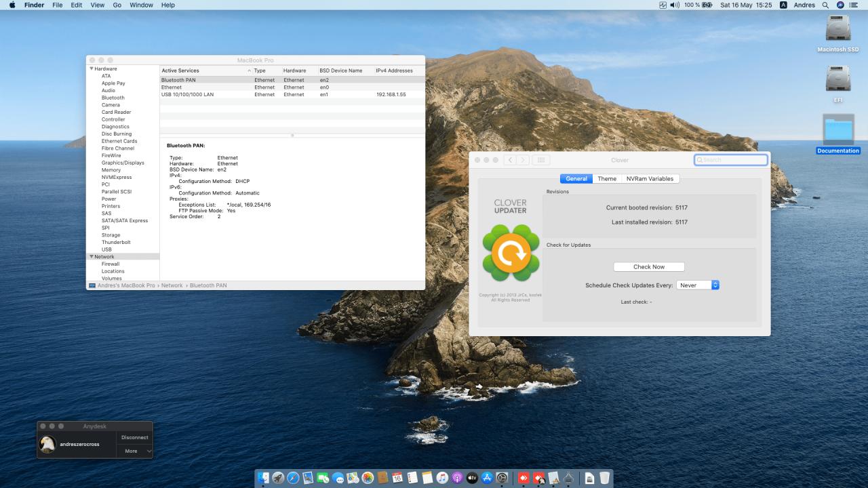This screenshot has width=868, height=488.
Task: Open Notification Center list icon
Action: click(x=854, y=5)
